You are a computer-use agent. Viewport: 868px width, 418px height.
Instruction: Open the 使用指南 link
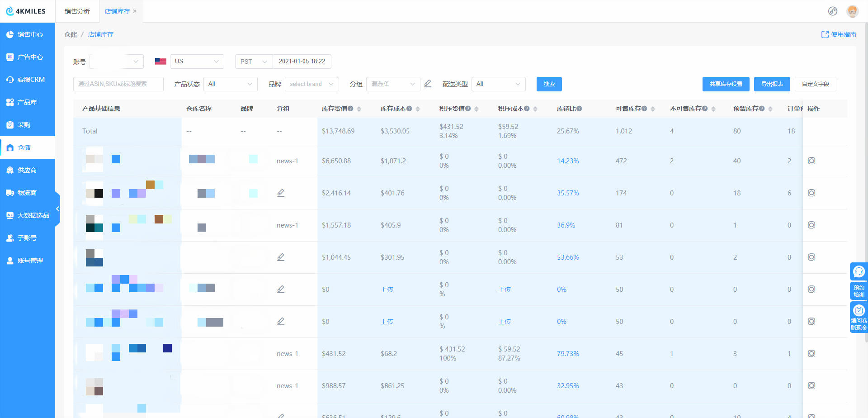pos(839,34)
